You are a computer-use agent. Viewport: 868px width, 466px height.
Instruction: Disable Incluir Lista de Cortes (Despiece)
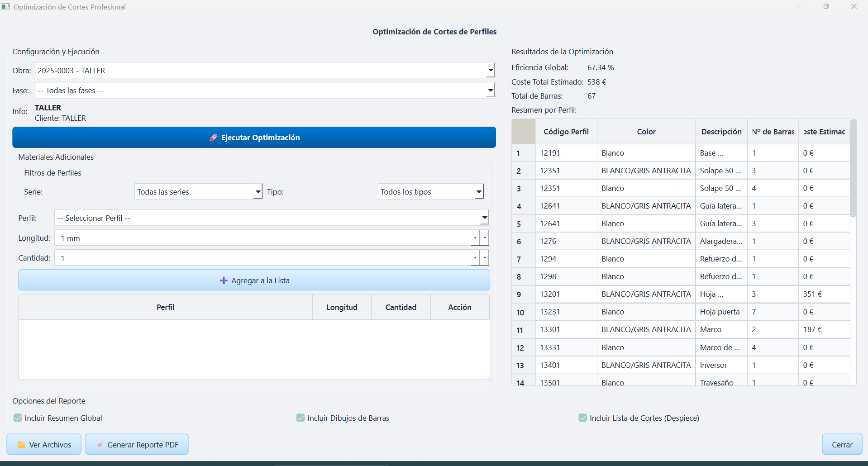pyautogui.click(x=583, y=418)
